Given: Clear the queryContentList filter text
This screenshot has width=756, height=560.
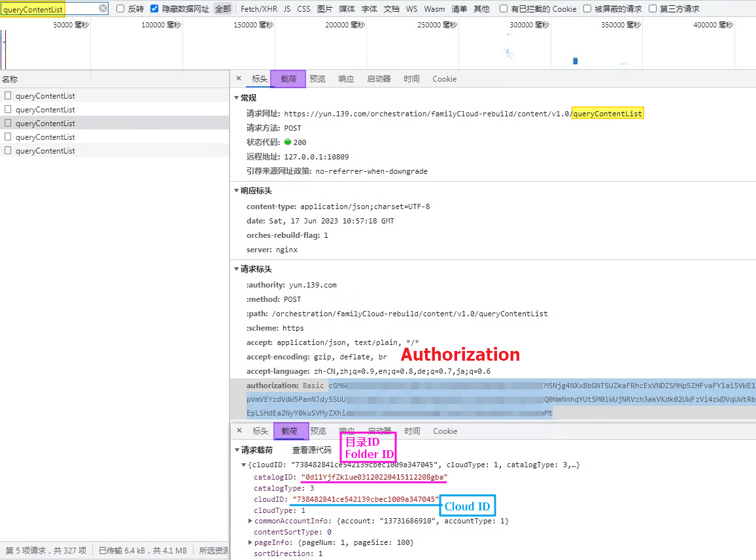Looking at the screenshot, I should tap(103, 8).
